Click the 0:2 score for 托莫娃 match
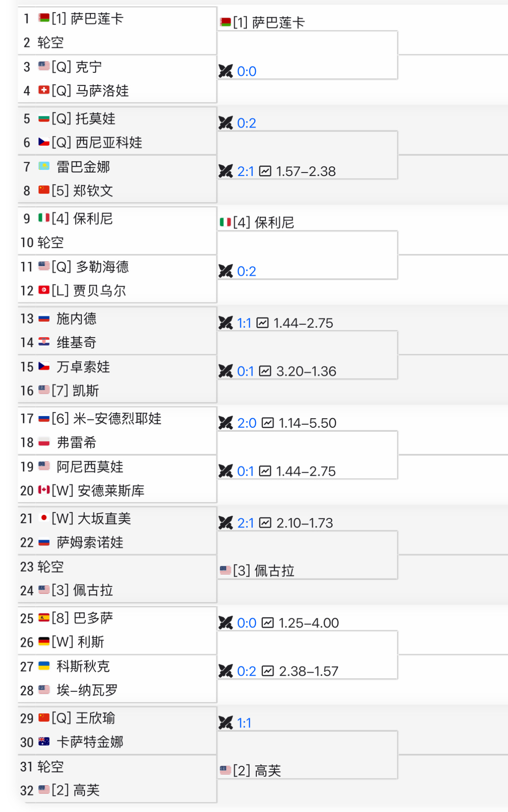 pyautogui.click(x=246, y=123)
